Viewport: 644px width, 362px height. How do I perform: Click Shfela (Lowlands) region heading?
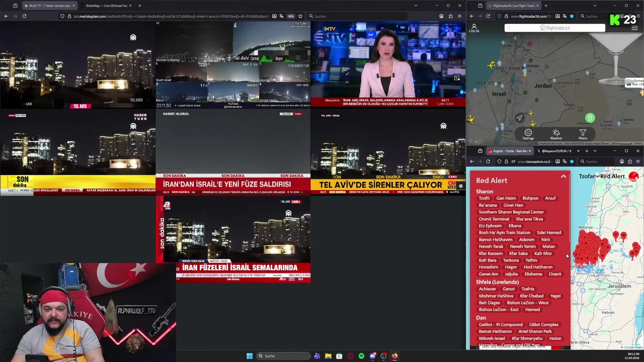[x=497, y=282]
